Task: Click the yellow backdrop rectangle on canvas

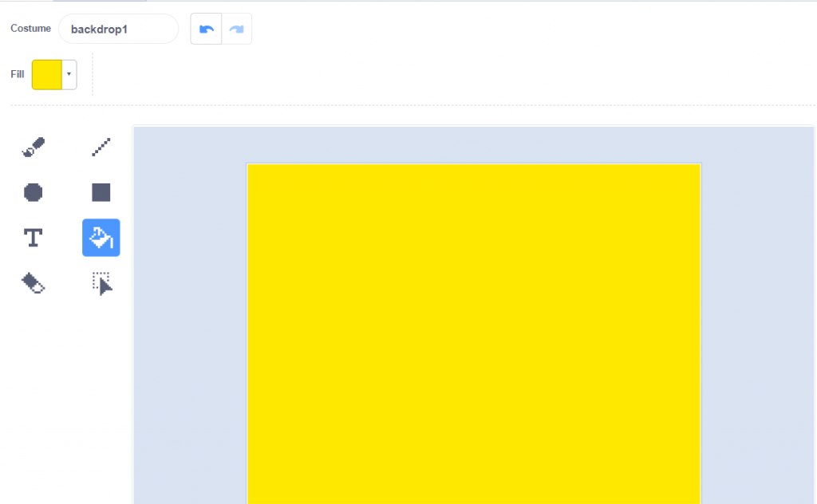Action: (x=473, y=335)
